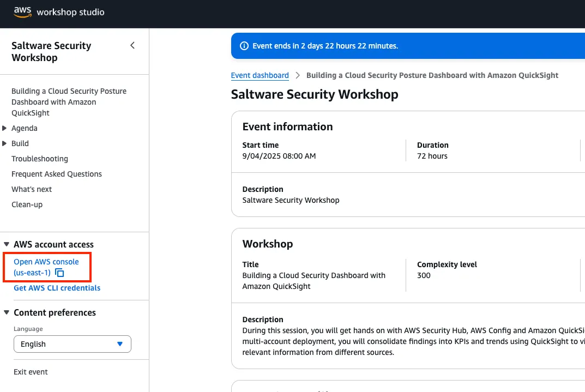Click Exit event in sidebar
This screenshot has height=392, width=585.
point(31,372)
